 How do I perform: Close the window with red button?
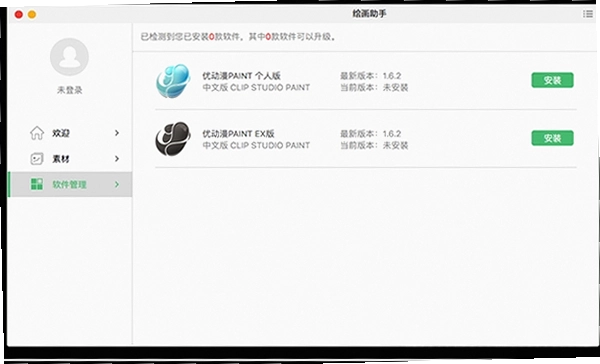point(18,15)
